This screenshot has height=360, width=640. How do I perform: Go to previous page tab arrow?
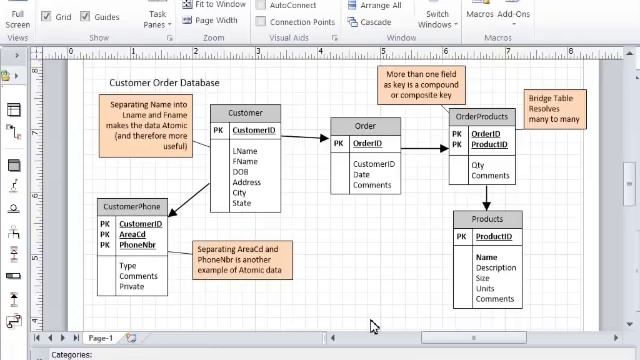click(50, 338)
